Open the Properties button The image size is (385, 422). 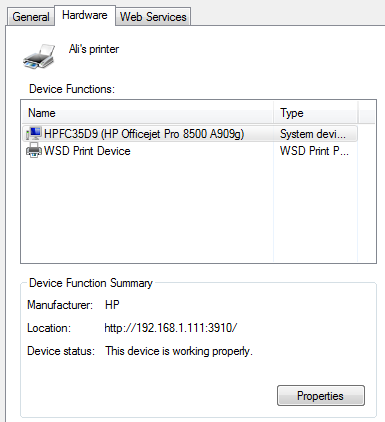pyautogui.click(x=321, y=396)
